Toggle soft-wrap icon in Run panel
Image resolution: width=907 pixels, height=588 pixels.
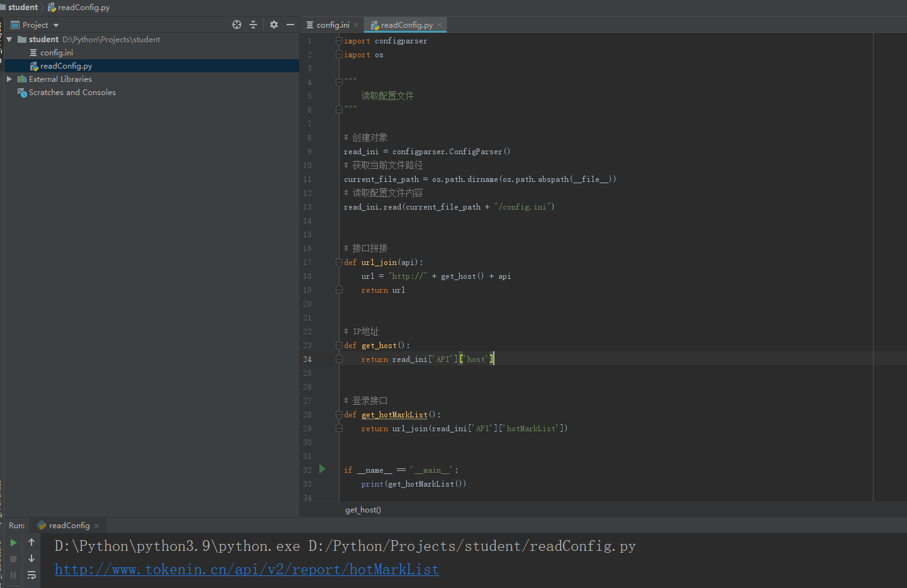point(31,575)
